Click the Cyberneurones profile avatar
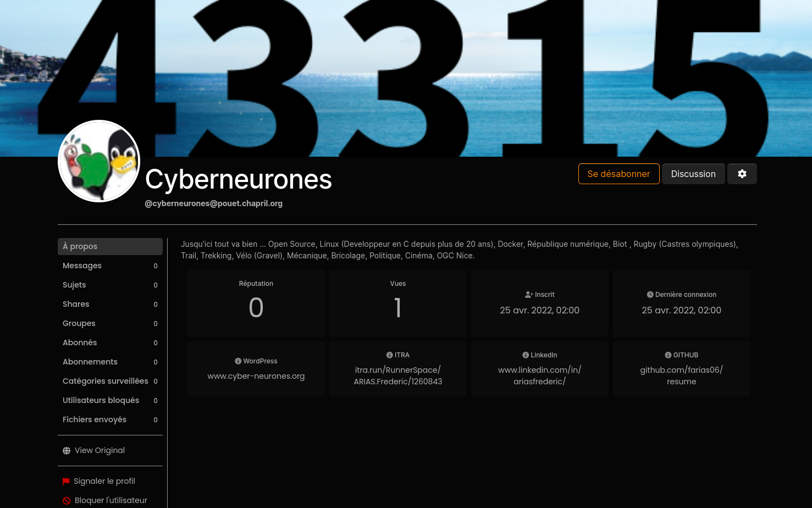 [x=99, y=161]
